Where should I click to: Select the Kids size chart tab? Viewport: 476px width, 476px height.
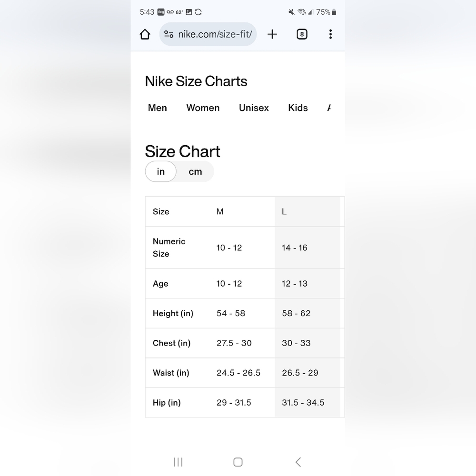[x=298, y=108]
